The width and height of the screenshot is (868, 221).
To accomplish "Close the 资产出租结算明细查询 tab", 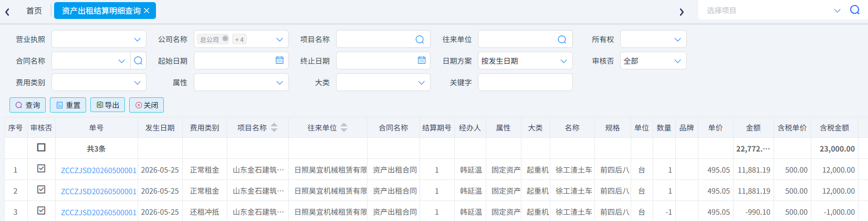I will [x=147, y=11].
